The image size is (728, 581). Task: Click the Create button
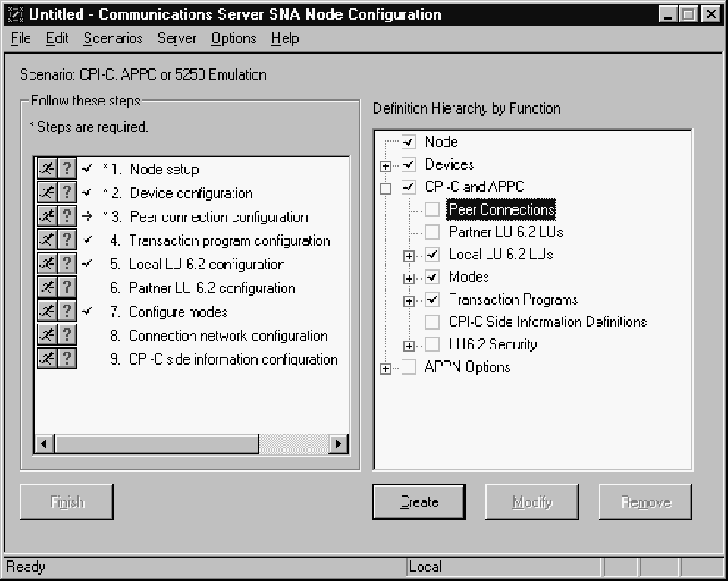coord(419,502)
